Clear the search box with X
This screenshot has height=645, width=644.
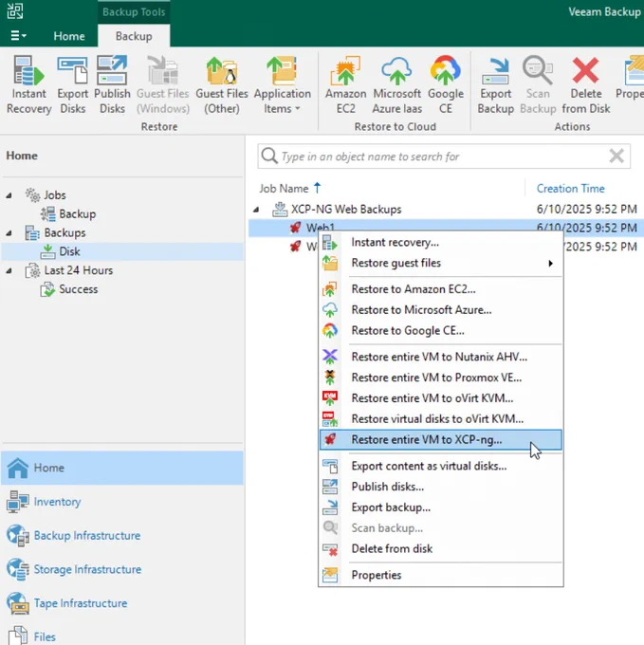click(616, 157)
